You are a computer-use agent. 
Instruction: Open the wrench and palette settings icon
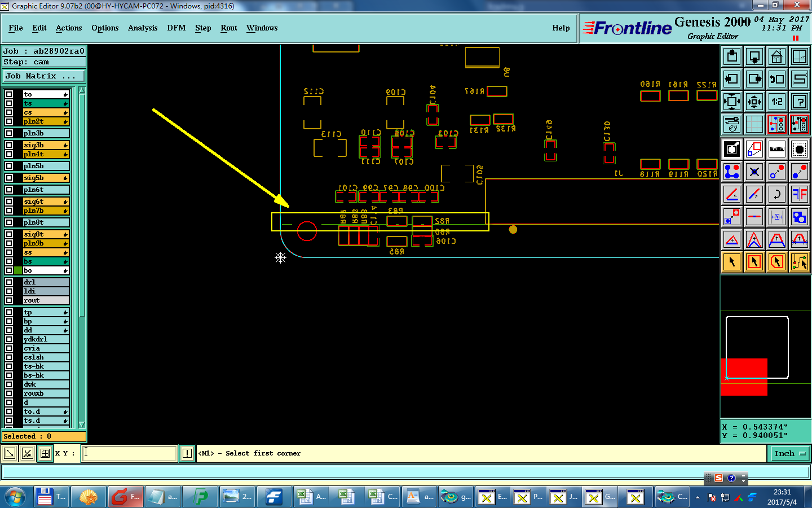tap(732, 124)
